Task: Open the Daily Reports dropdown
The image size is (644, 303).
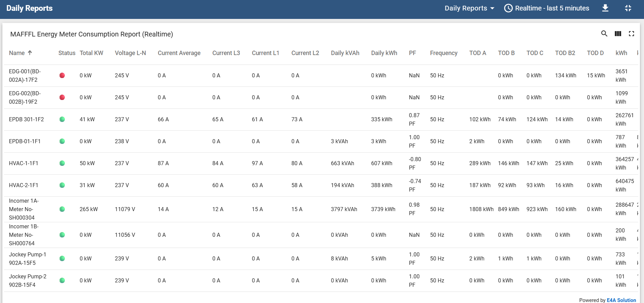Action: 469,8
